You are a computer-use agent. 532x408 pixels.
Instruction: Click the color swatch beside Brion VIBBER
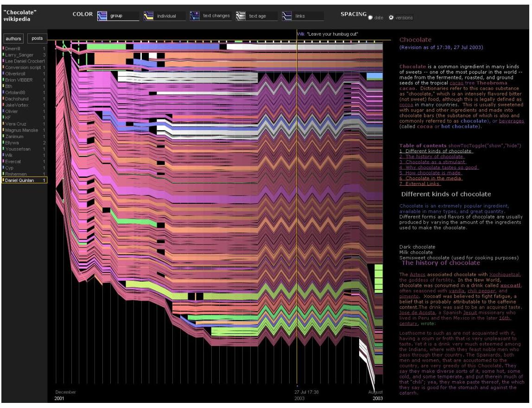click(3, 80)
